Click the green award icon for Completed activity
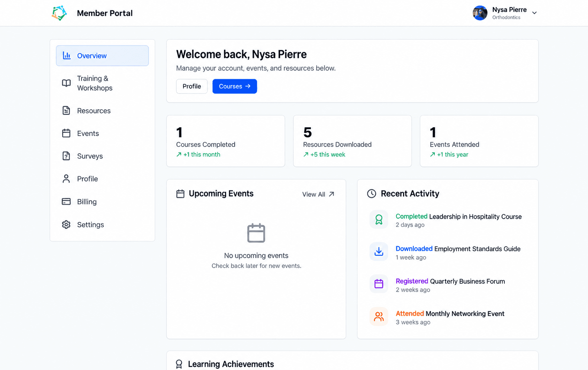 [x=379, y=220]
